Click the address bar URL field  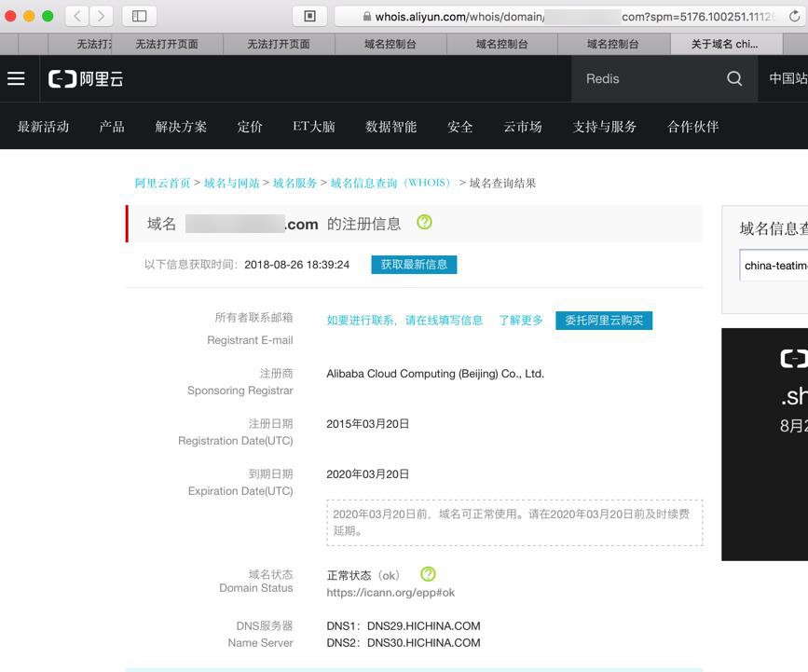pyautogui.click(x=570, y=17)
